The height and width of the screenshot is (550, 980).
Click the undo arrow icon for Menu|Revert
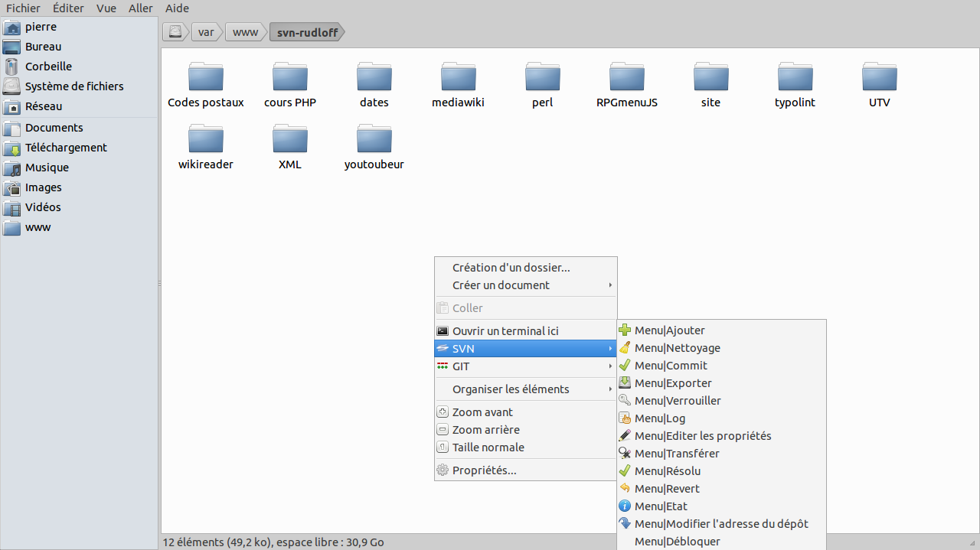pyautogui.click(x=625, y=489)
